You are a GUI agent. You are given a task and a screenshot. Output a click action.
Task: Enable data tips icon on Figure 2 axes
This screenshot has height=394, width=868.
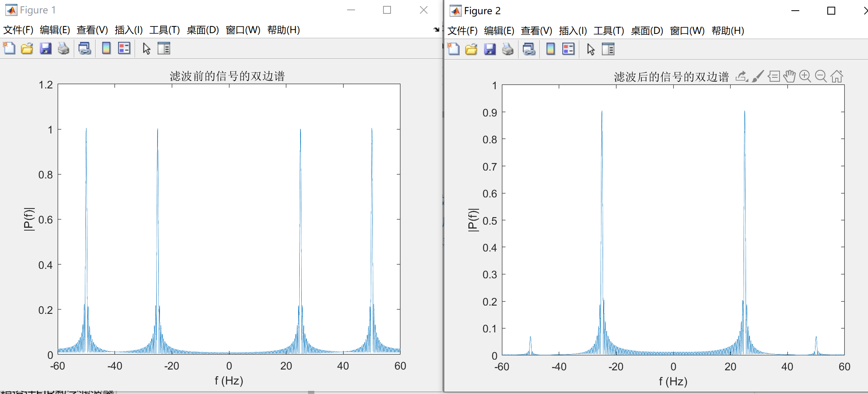(x=774, y=76)
